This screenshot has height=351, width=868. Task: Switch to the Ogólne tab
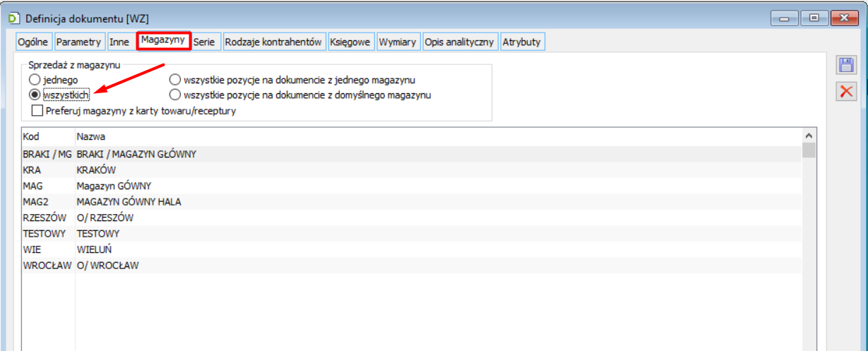pyautogui.click(x=33, y=42)
